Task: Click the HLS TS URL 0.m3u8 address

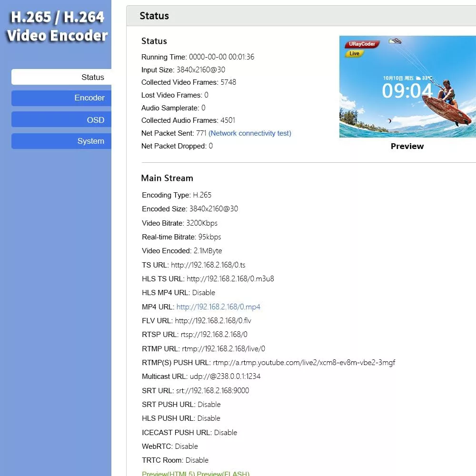Action: pos(230,279)
